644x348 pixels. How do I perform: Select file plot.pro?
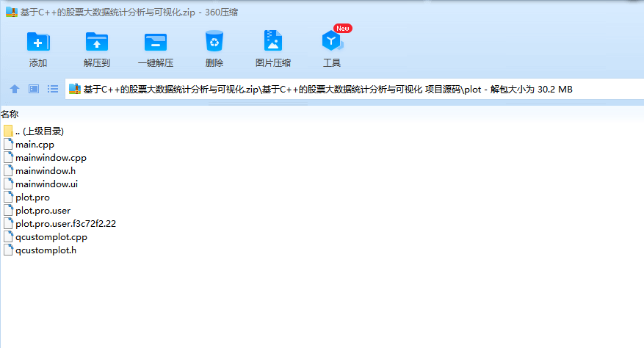coord(32,197)
